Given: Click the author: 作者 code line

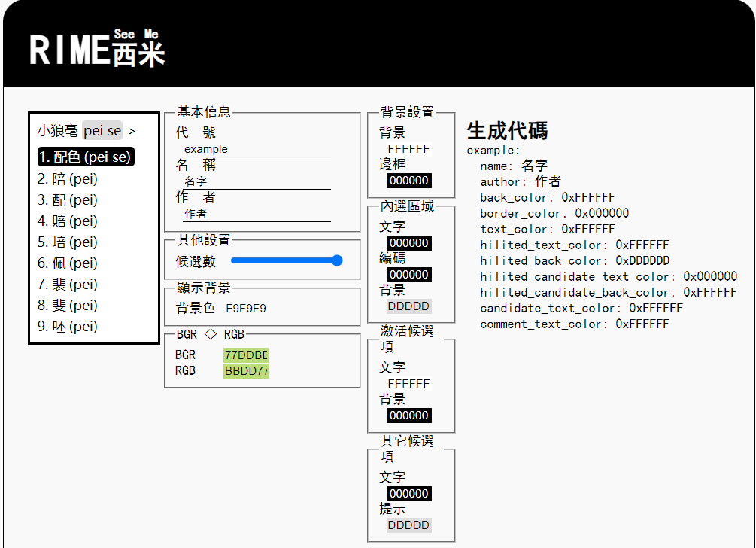Looking at the screenshot, I should click(521, 182).
